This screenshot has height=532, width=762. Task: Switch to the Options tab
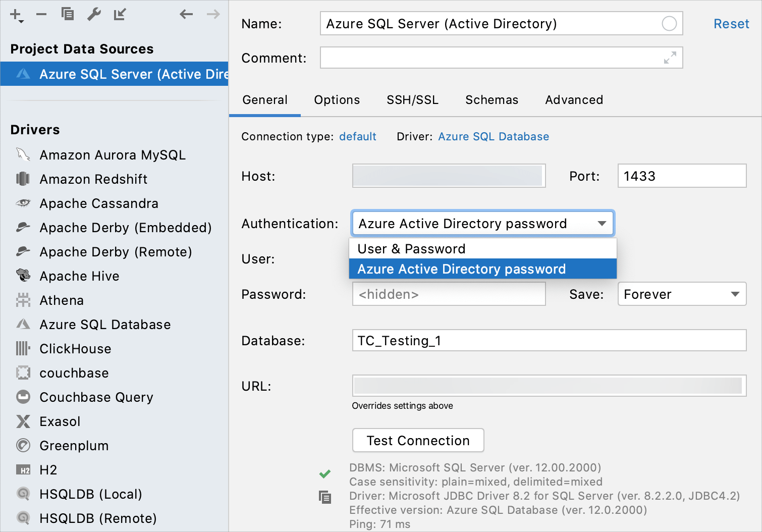coord(337,100)
